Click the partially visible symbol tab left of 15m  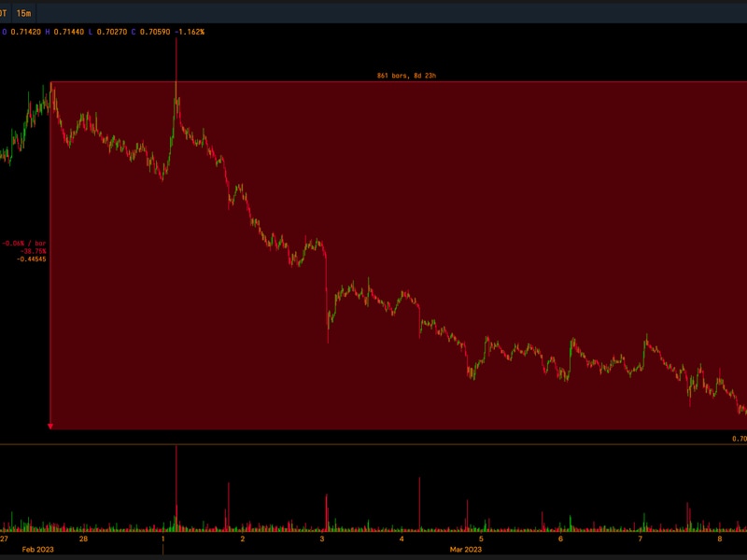(4, 14)
